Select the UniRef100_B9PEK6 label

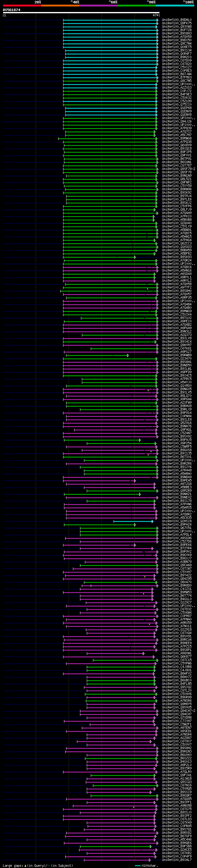click(x=176, y=545)
